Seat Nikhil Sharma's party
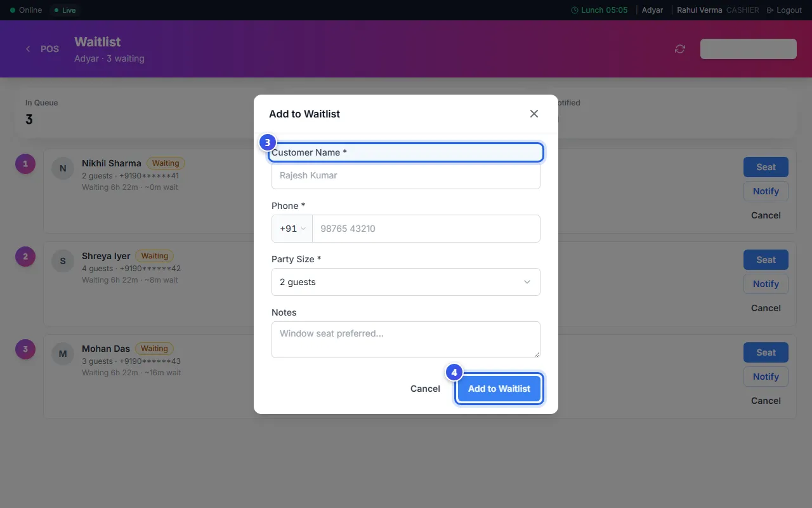This screenshot has height=508, width=812. (766, 167)
